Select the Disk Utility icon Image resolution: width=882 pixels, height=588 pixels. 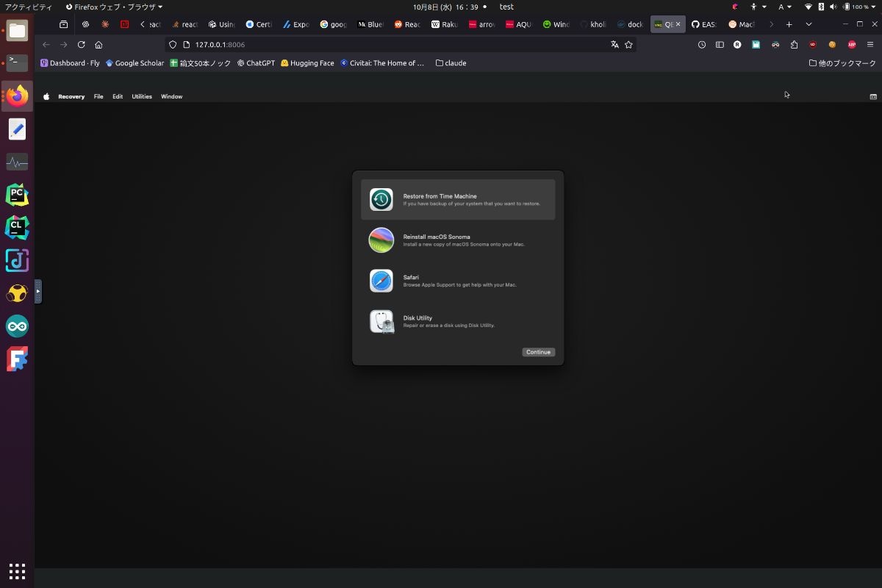tap(381, 321)
